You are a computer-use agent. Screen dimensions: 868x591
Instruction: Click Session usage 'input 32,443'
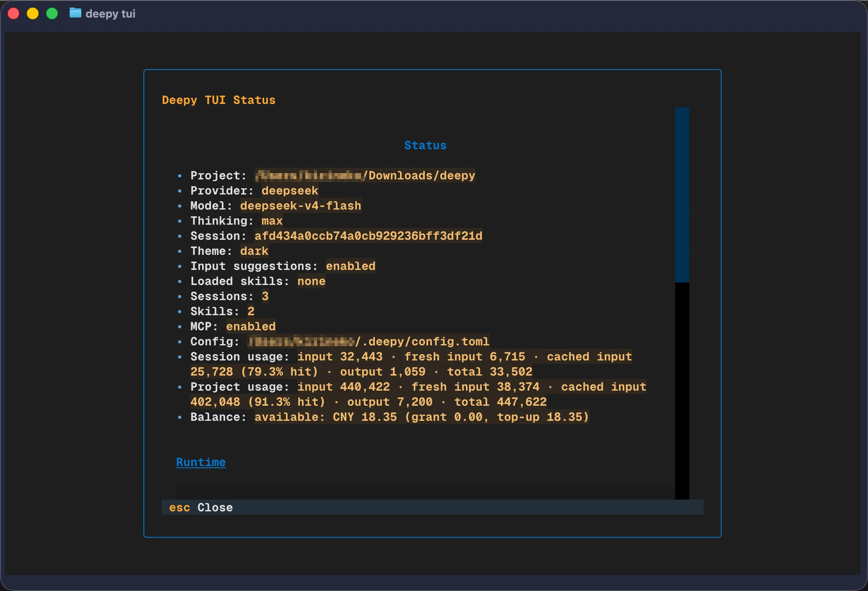[340, 356]
